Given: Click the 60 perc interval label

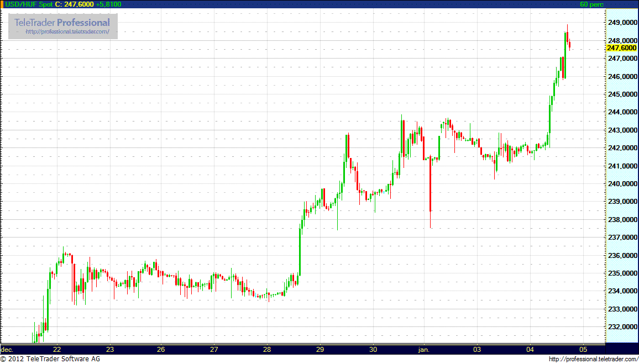Looking at the screenshot, I should tap(591, 4).
